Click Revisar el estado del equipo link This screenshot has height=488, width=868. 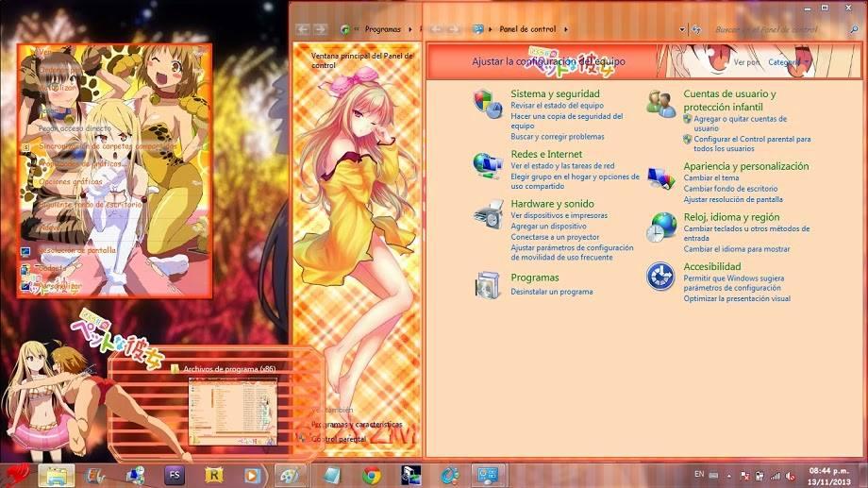tap(557, 105)
